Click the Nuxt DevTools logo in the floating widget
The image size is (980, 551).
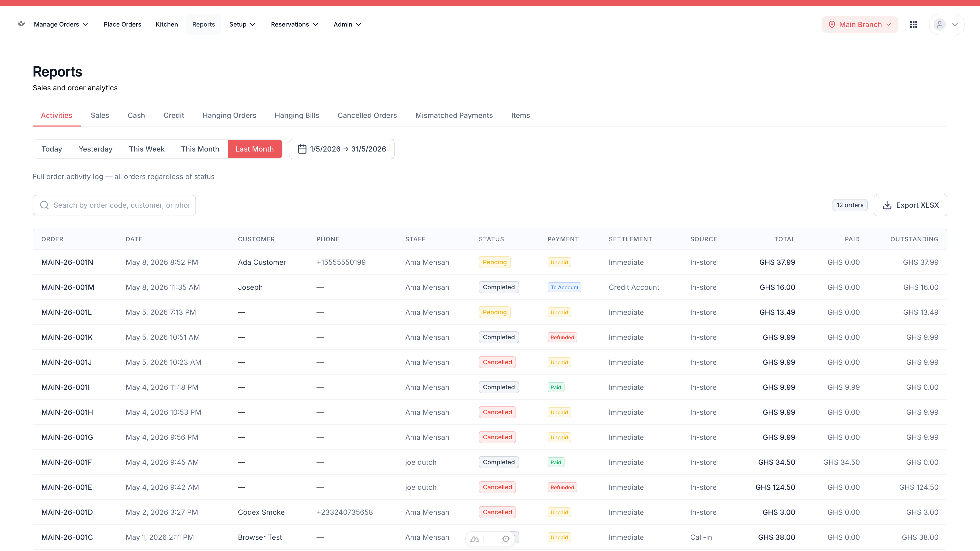coord(474,539)
